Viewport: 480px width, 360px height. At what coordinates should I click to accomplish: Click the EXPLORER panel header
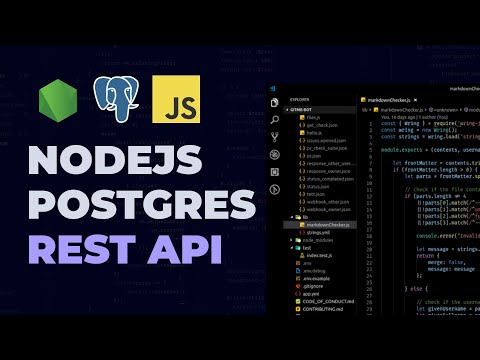click(299, 100)
